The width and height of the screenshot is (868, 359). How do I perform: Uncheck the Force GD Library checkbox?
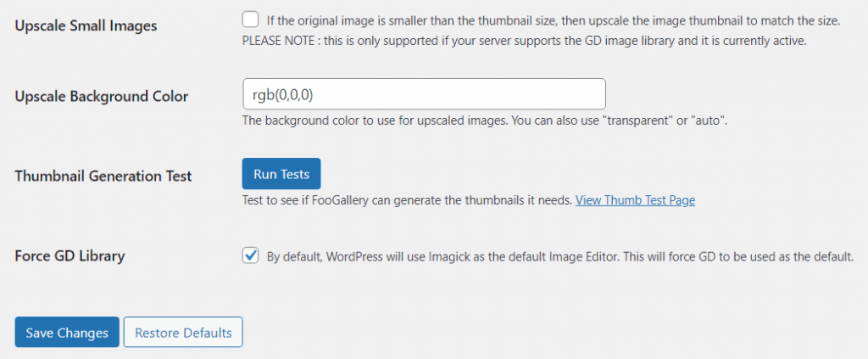pyautogui.click(x=251, y=255)
